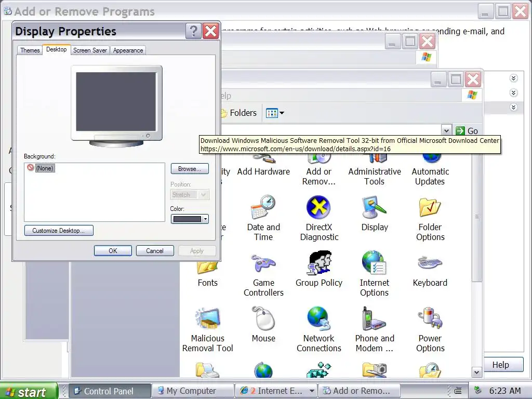Click the network tray icon near clock
Screen dimensions: 532x399
(x=478, y=390)
